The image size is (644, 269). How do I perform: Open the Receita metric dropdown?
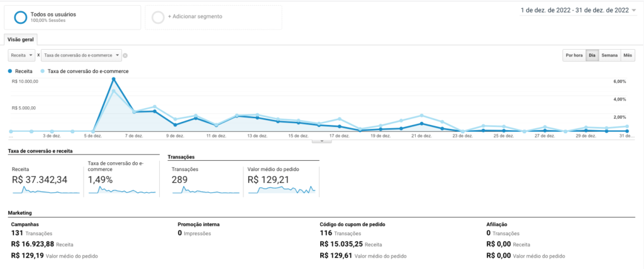22,55
